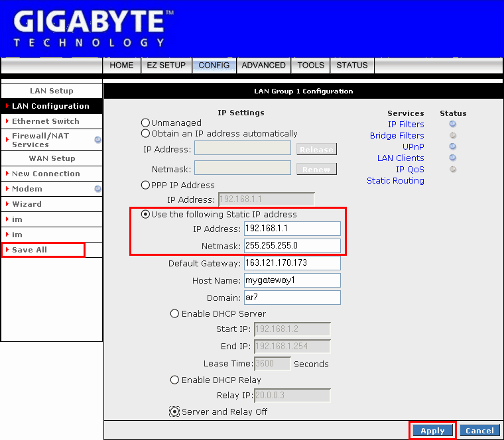The width and height of the screenshot is (504, 440).
Task: Click the Apply button
Action: pos(432,430)
